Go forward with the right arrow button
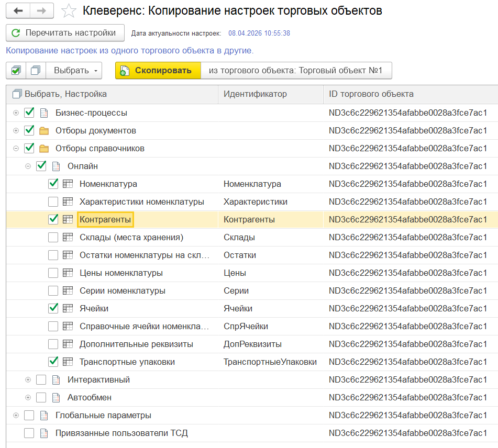 coord(41,11)
